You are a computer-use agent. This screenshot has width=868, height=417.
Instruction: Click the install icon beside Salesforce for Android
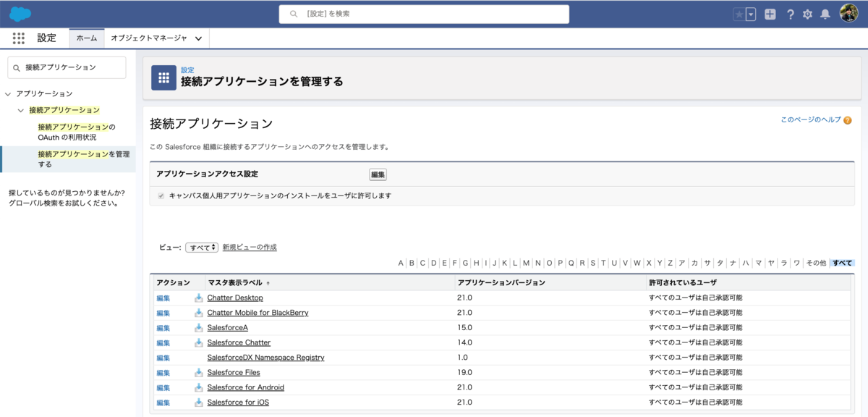click(x=199, y=387)
